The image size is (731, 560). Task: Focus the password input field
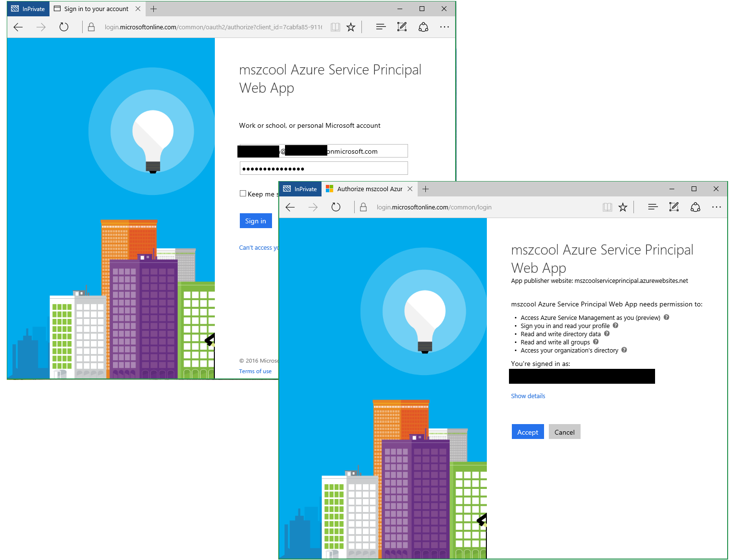(x=323, y=168)
